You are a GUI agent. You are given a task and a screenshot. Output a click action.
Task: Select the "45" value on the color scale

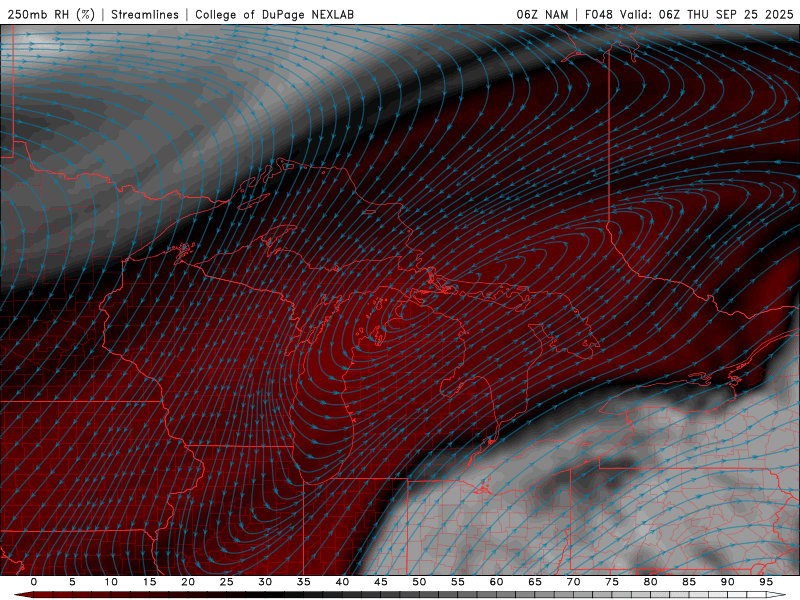(381, 582)
